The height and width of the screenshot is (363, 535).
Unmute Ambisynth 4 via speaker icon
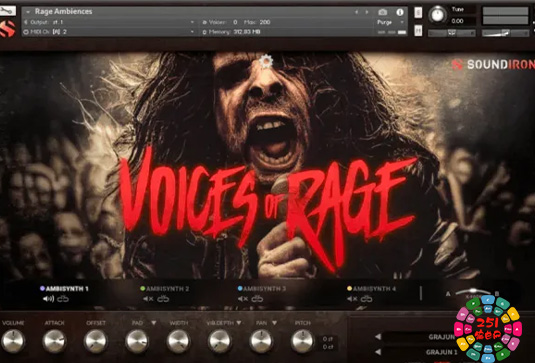[352, 299]
